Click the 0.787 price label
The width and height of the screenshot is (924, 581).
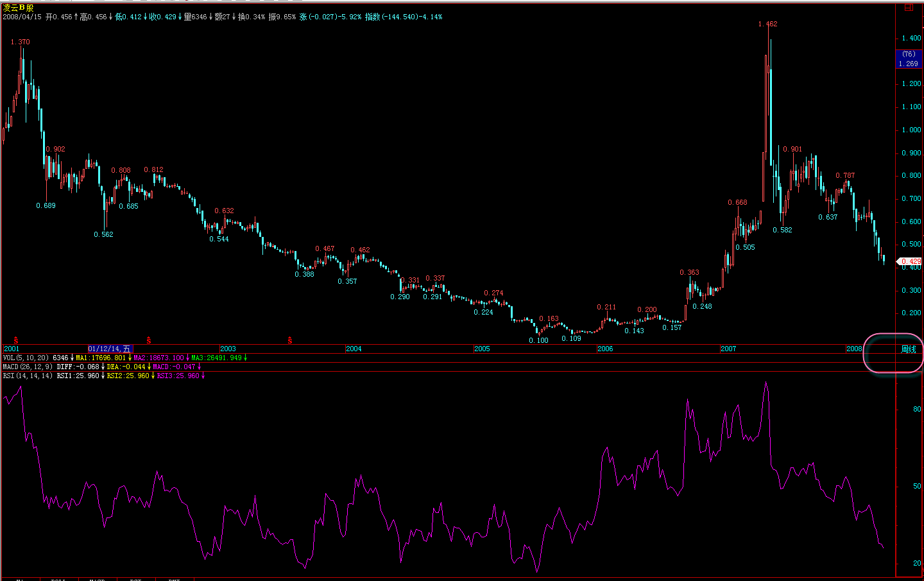tap(845, 176)
